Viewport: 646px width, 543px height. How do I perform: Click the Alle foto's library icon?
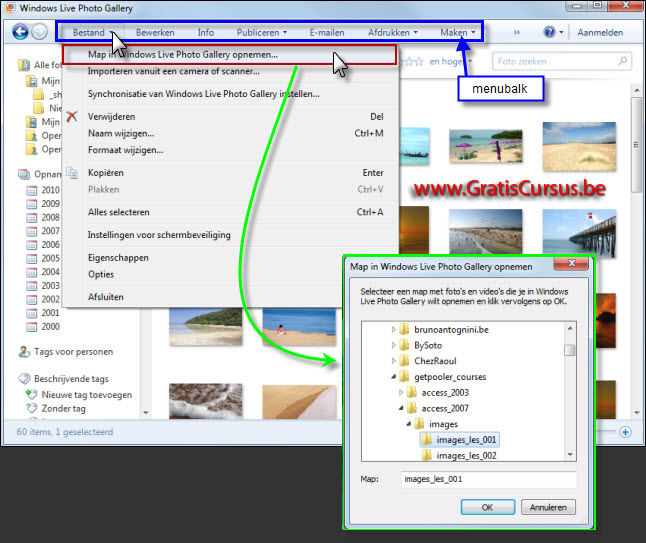[25, 65]
